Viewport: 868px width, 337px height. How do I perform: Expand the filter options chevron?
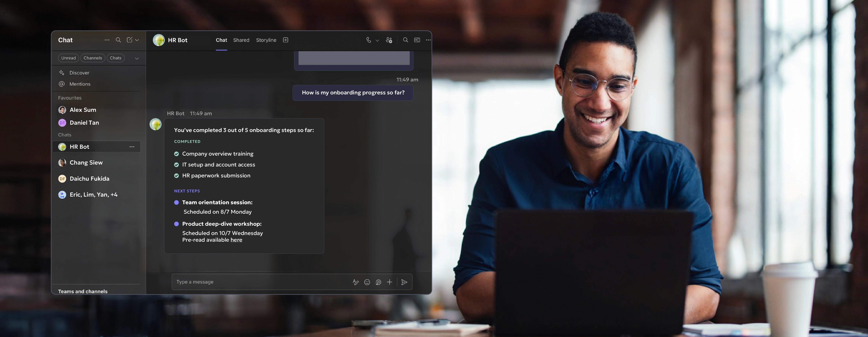(x=137, y=58)
